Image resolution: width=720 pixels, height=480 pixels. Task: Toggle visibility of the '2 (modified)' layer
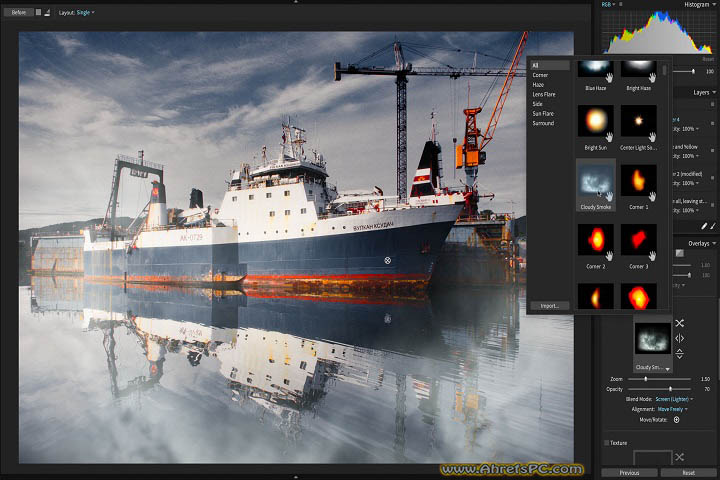(x=712, y=178)
